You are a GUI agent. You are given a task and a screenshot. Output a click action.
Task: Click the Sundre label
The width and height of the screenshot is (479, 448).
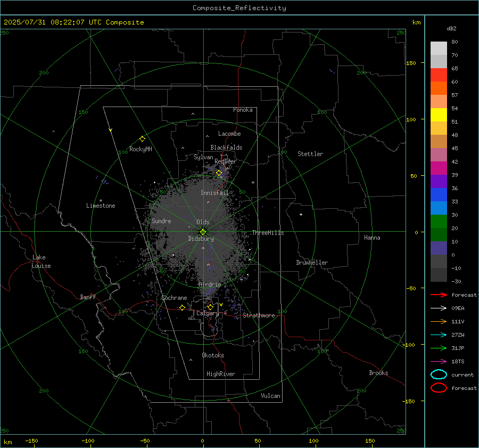coord(161,221)
